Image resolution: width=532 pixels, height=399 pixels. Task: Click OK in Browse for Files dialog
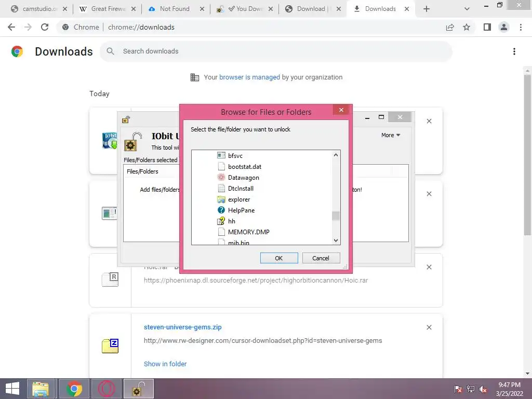pyautogui.click(x=279, y=258)
